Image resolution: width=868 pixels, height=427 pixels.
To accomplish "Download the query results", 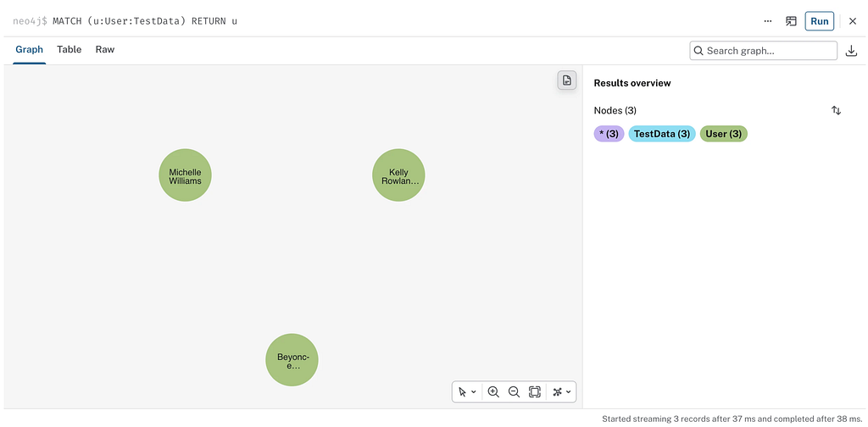I will point(851,51).
